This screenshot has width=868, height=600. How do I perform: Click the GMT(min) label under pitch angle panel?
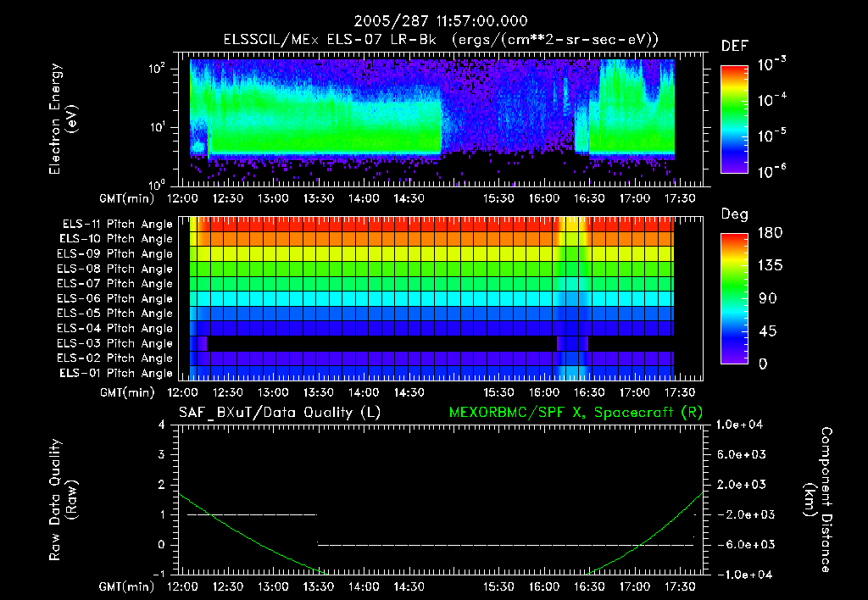click(127, 392)
